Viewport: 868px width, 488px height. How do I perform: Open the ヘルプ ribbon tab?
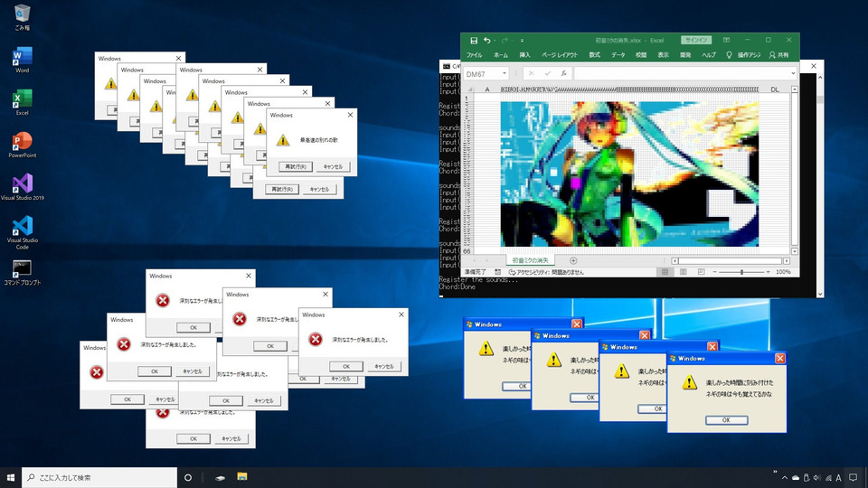tap(709, 55)
